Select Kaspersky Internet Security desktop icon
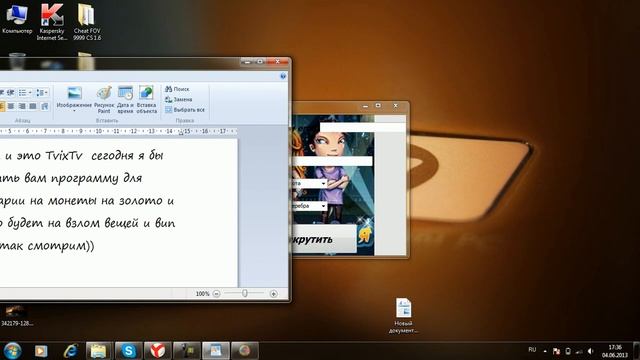 [52, 22]
